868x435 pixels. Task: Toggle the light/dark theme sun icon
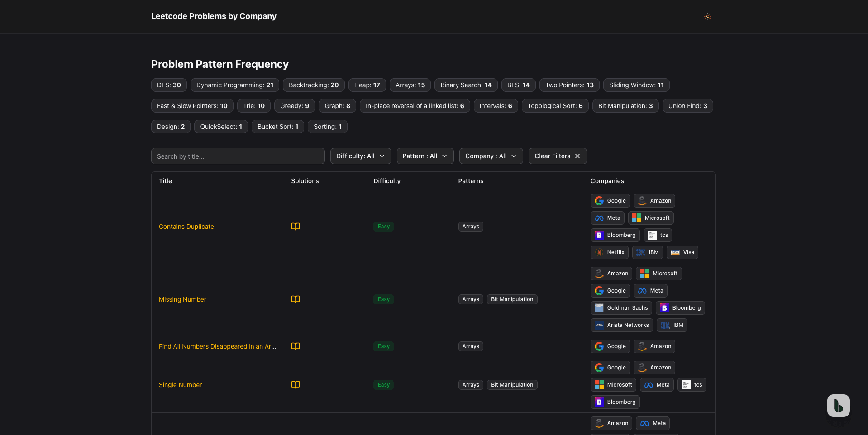[707, 16]
